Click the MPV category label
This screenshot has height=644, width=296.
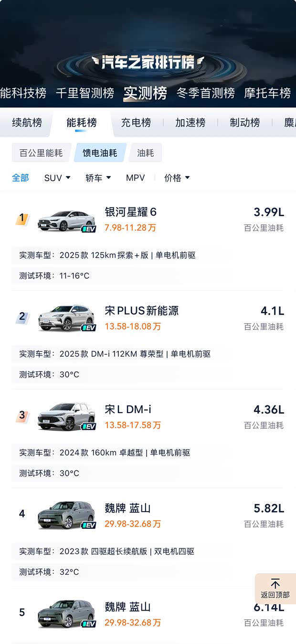click(x=136, y=177)
